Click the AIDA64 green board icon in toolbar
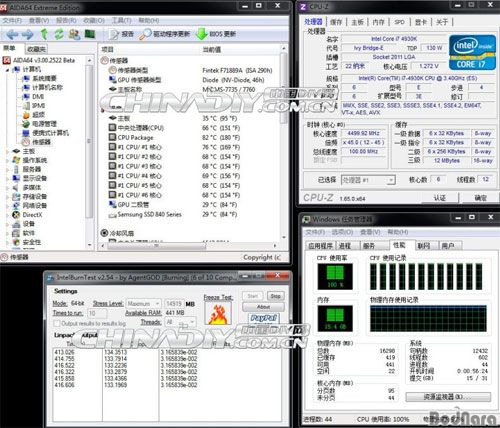Image resolution: width=500 pixels, height=428 pixels. (90, 34)
